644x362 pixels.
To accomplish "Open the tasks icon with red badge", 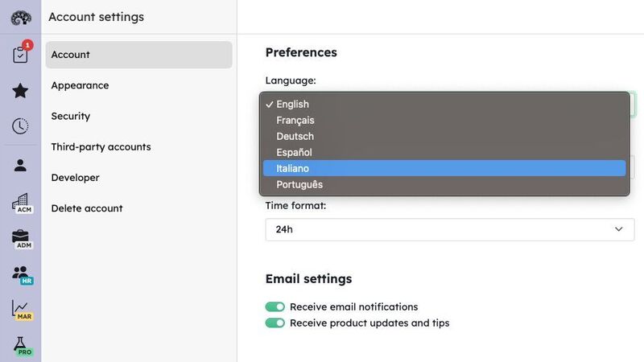I will tap(21, 52).
